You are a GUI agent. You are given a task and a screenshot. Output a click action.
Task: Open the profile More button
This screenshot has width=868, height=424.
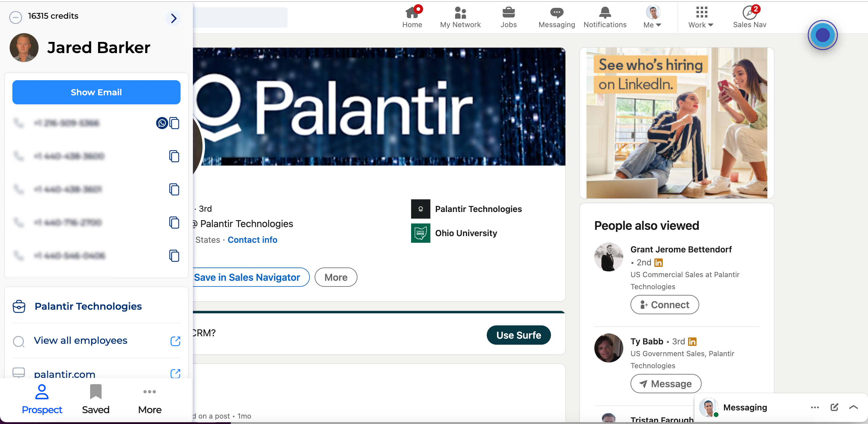point(336,277)
